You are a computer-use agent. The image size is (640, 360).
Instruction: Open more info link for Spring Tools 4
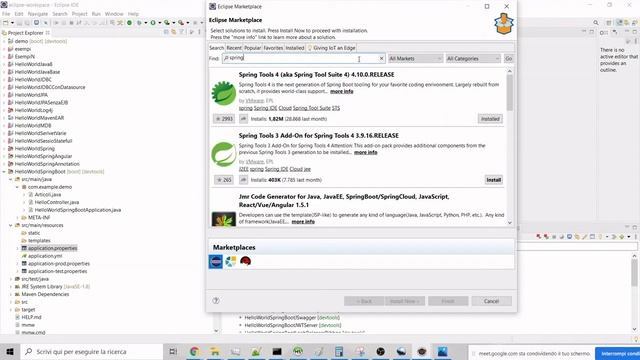tap(342, 91)
